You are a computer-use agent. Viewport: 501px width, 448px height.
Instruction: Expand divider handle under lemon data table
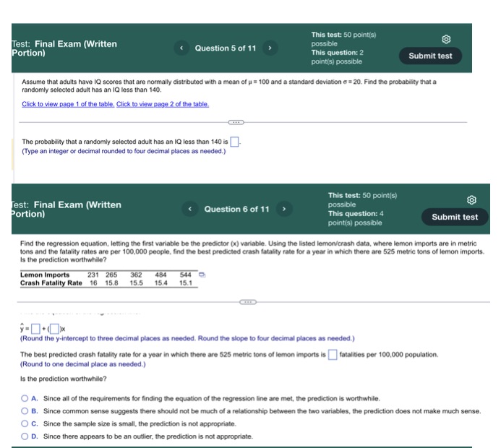click(248, 302)
